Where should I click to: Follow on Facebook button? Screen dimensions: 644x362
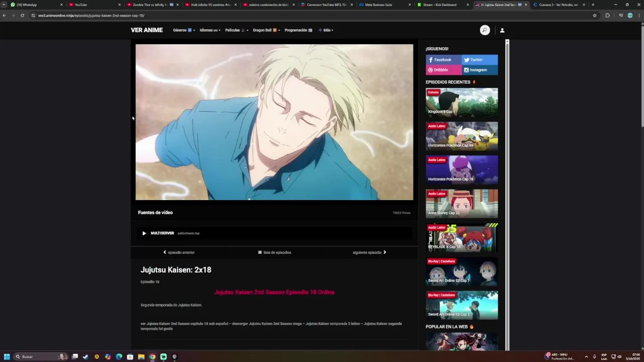[444, 60]
